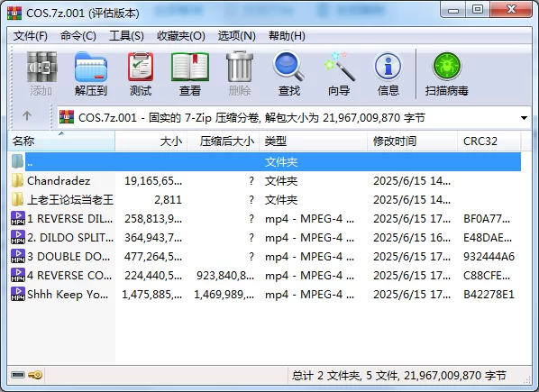Click the 19,165,65... size value
This screenshot has width=539, height=392.
coord(153,181)
